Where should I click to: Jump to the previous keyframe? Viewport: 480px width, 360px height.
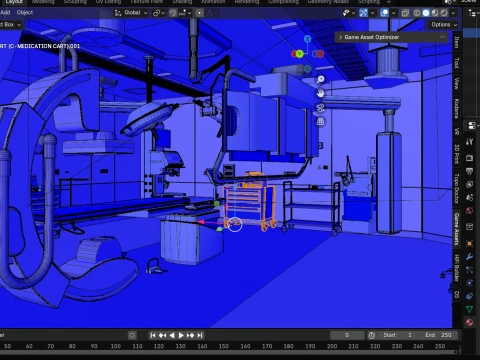click(162, 335)
